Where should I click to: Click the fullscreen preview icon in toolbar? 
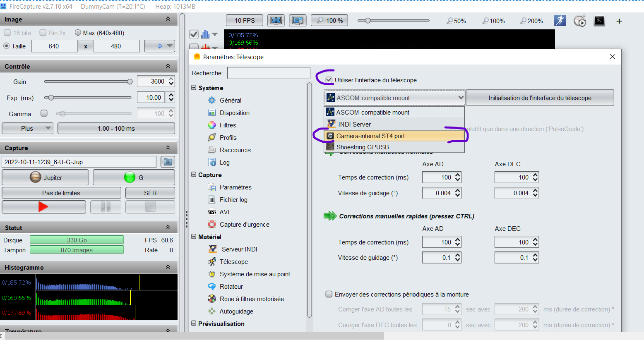coord(276,20)
